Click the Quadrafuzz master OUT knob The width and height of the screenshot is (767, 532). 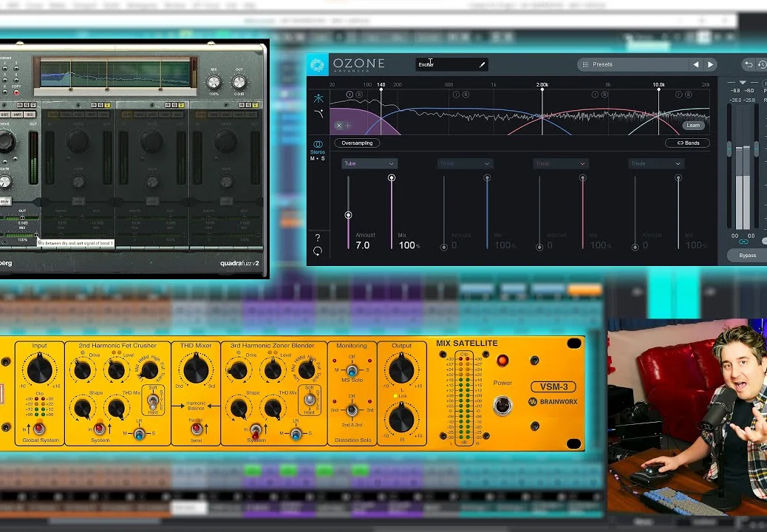pyautogui.click(x=239, y=82)
